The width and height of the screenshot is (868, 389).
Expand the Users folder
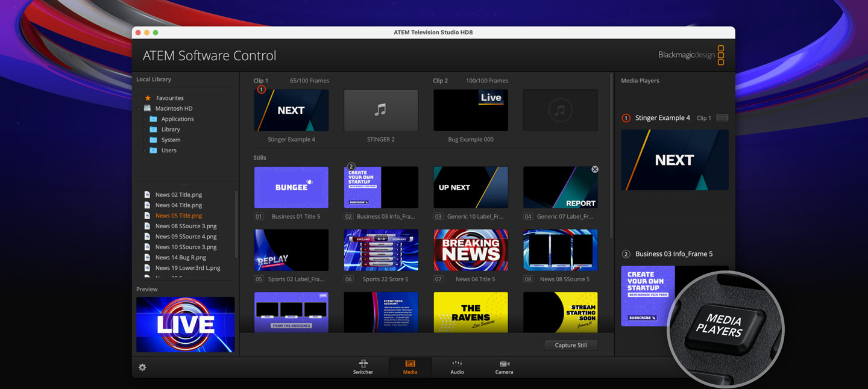[x=145, y=151]
